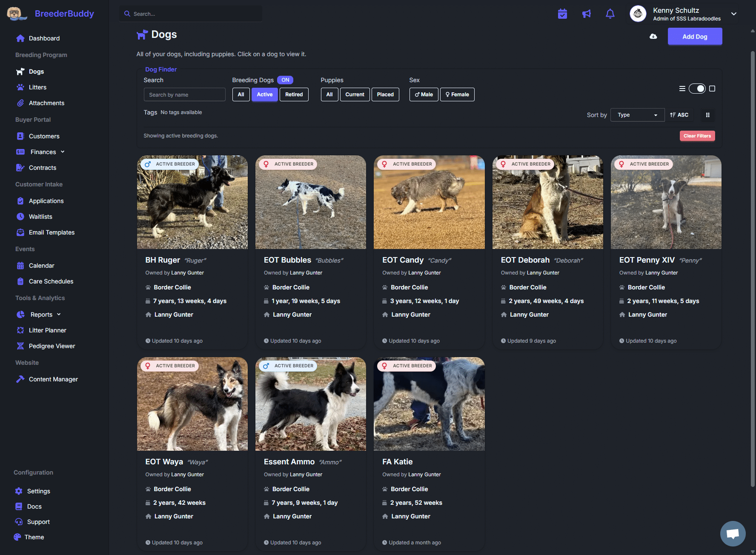This screenshot has height=555, width=756.
Task: Select the Pedigree Viewer in sidebar
Action: coord(52,346)
